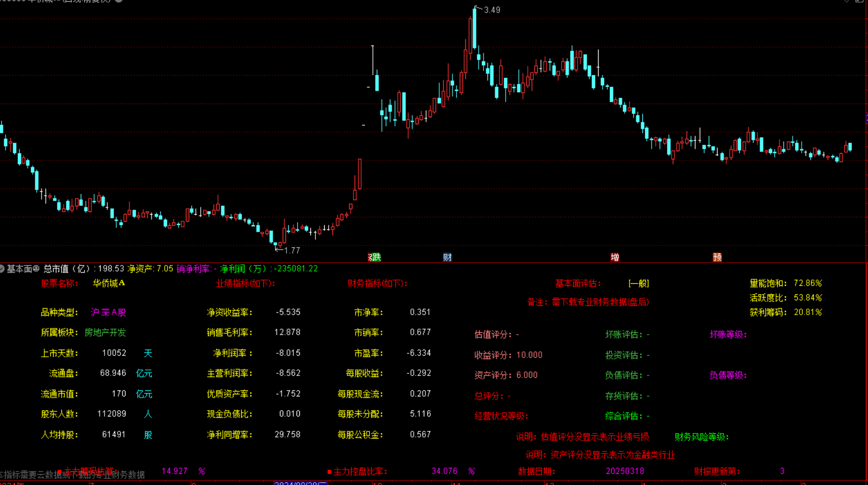Click the 市盈率 value -6.334
The height and width of the screenshot is (485, 868).
[x=419, y=353]
